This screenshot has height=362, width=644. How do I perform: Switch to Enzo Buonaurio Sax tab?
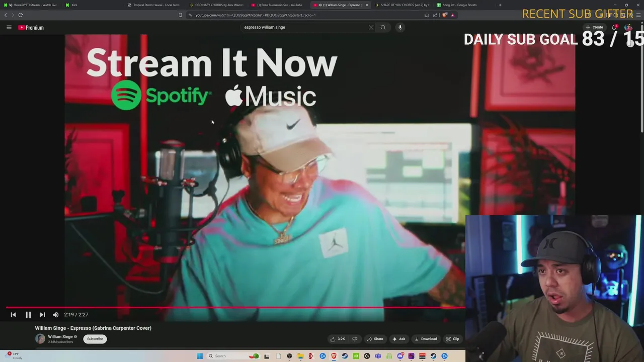(279, 5)
